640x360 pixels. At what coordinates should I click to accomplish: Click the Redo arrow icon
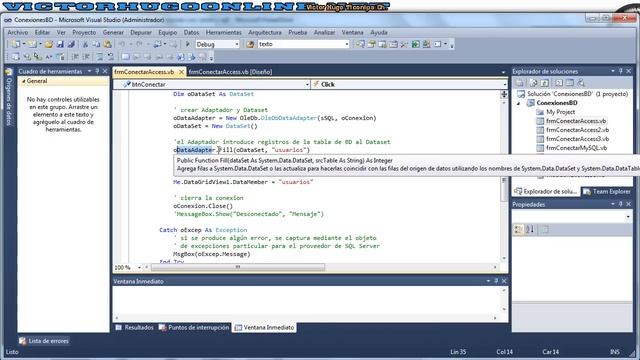point(140,44)
